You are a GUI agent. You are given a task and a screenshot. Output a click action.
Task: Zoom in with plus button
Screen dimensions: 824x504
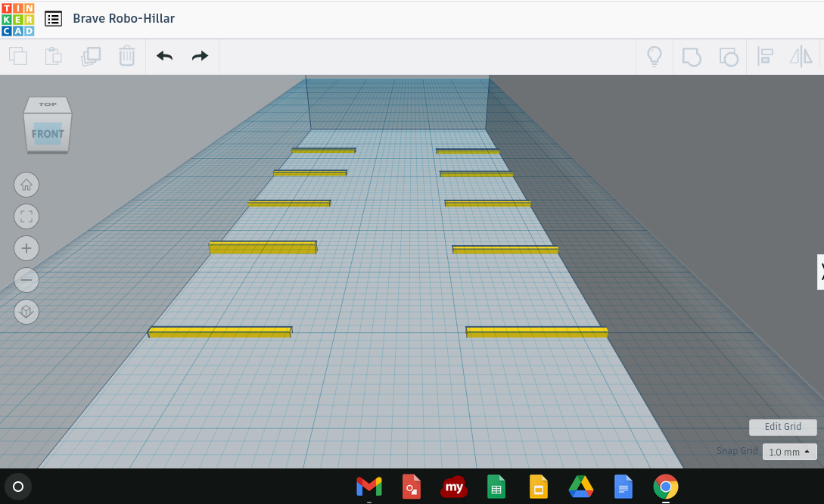[x=26, y=248]
